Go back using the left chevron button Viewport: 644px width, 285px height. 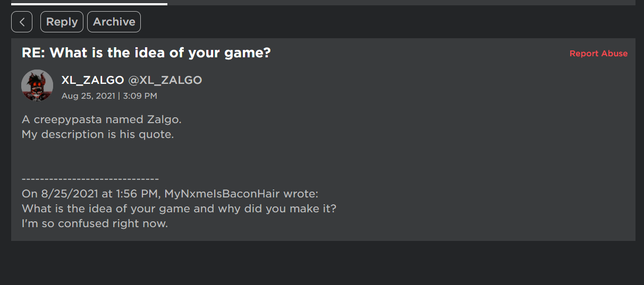[22, 22]
